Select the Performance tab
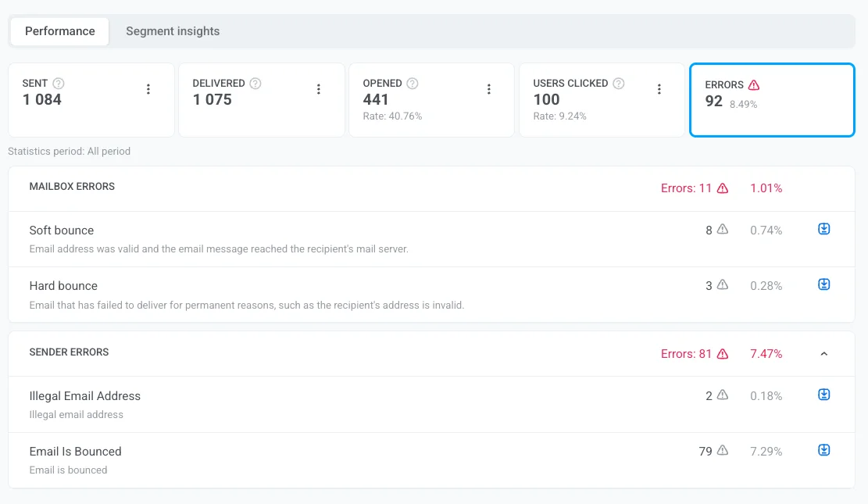The height and width of the screenshot is (504, 868). click(x=59, y=31)
